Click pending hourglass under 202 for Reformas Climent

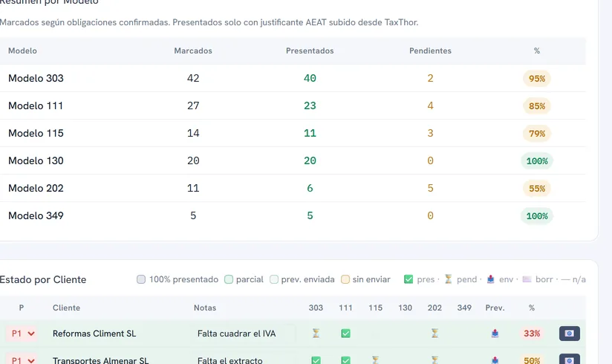pos(434,333)
